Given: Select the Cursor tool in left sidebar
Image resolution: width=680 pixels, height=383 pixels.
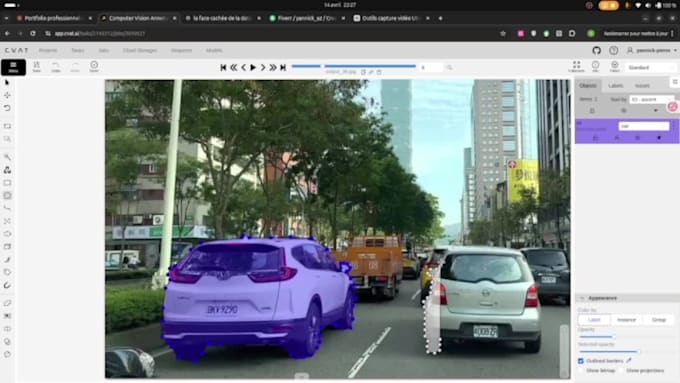Looking at the screenshot, I should click(7, 82).
